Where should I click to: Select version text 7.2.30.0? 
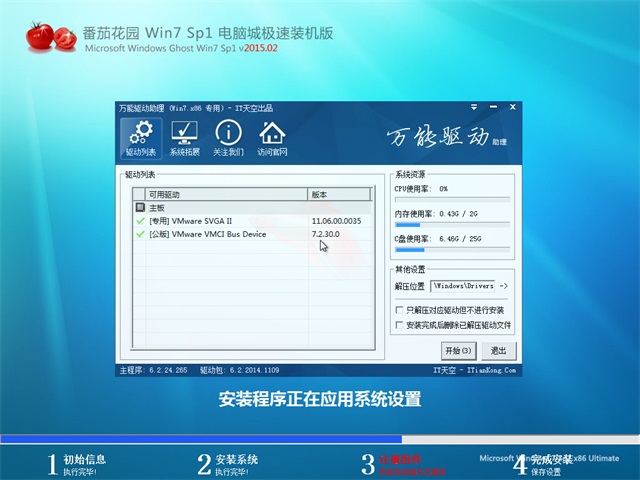[325, 234]
